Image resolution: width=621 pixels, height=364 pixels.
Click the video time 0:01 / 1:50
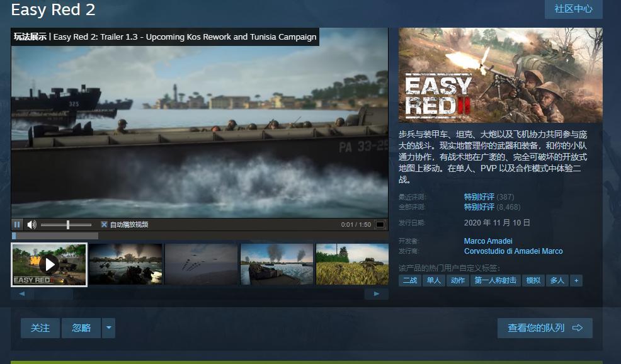356,225
